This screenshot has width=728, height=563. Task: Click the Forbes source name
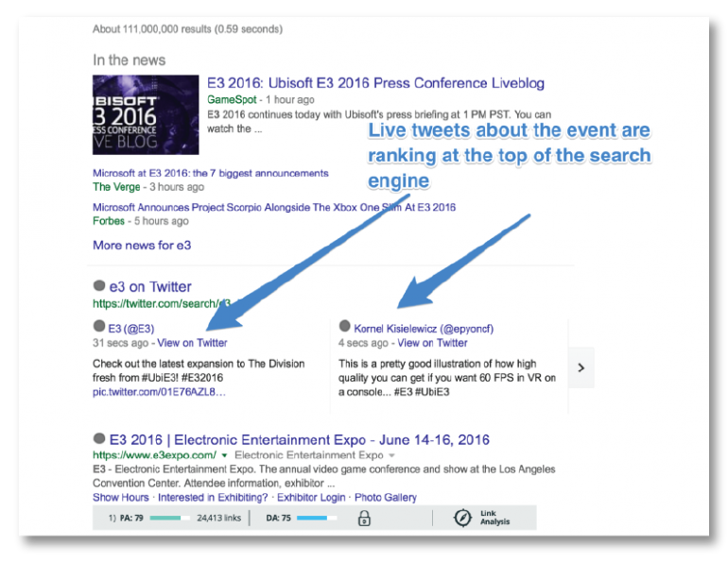[x=109, y=221]
